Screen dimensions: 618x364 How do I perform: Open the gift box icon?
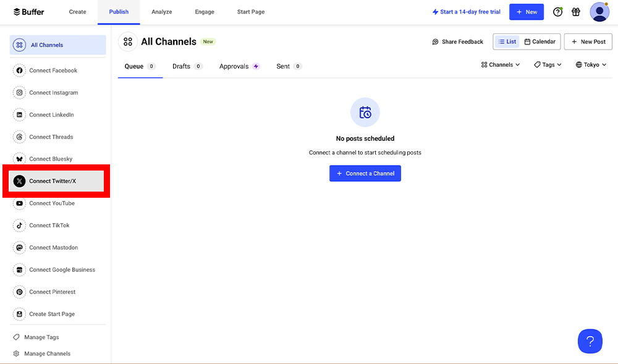click(576, 12)
